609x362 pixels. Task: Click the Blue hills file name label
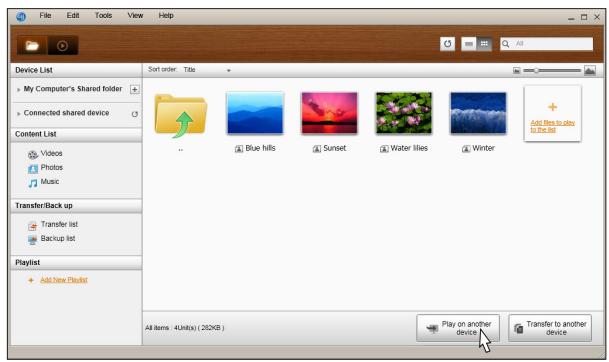[x=260, y=148]
